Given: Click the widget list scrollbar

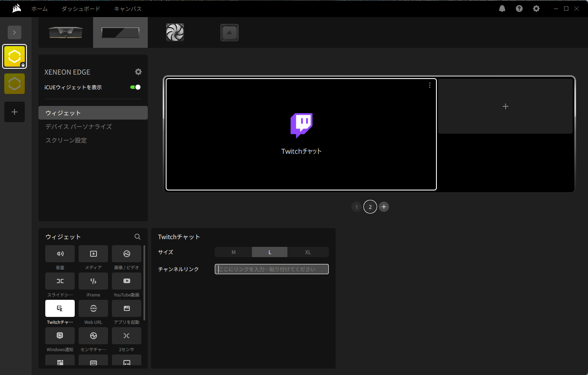Looking at the screenshot, I should coord(144,283).
